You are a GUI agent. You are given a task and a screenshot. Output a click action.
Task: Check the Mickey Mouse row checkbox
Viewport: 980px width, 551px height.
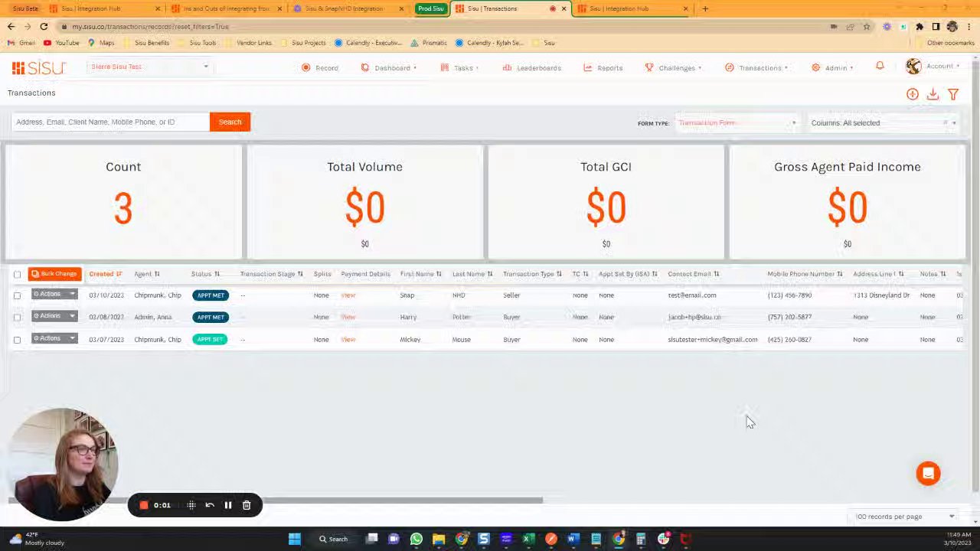point(17,339)
